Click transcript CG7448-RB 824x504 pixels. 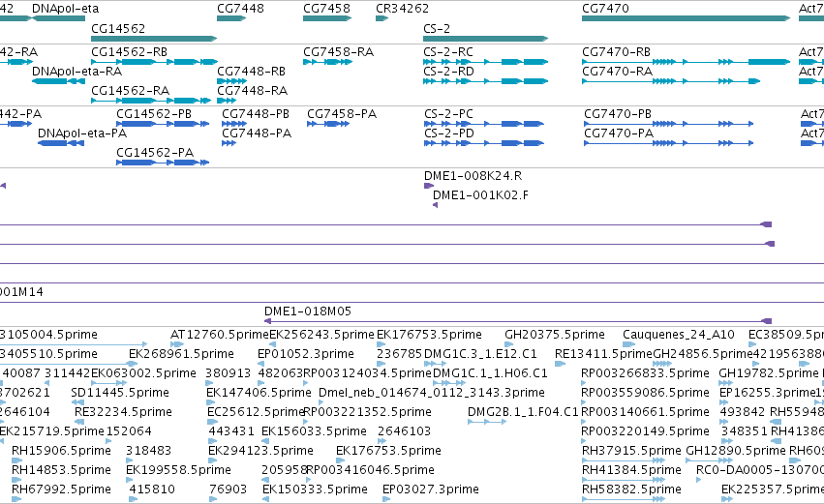pos(251,71)
